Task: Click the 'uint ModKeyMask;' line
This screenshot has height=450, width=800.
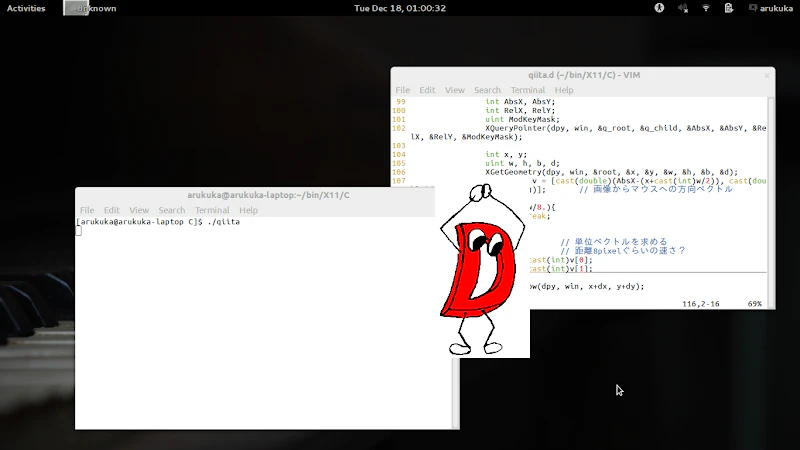Action: (522, 119)
